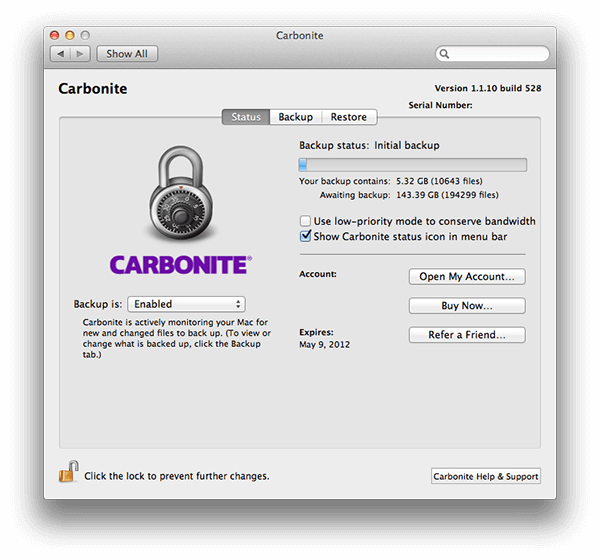Close the Carbonite window via red button

pos(55,35)
